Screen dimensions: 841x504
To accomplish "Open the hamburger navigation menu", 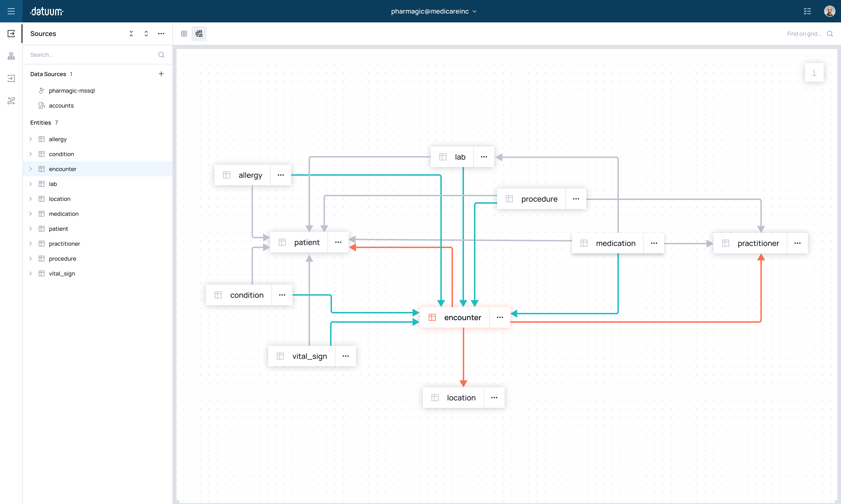I will (x=11, y=11).
